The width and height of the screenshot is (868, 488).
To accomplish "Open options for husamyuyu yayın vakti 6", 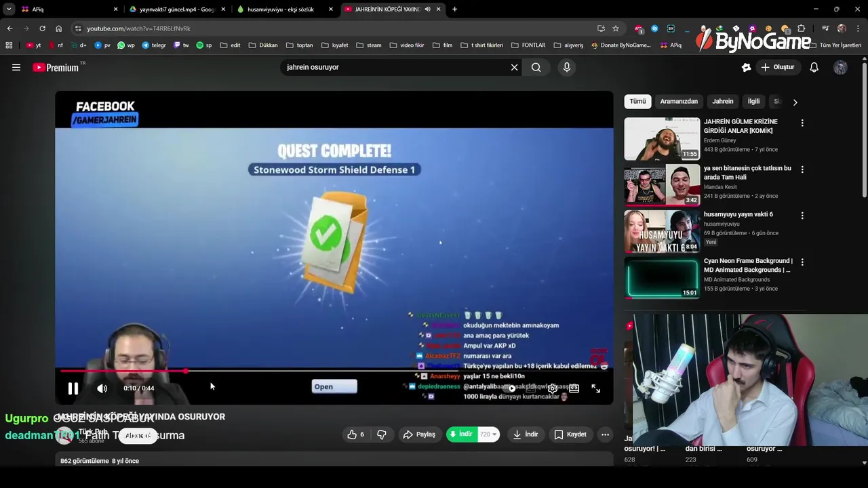I will 802,216.
